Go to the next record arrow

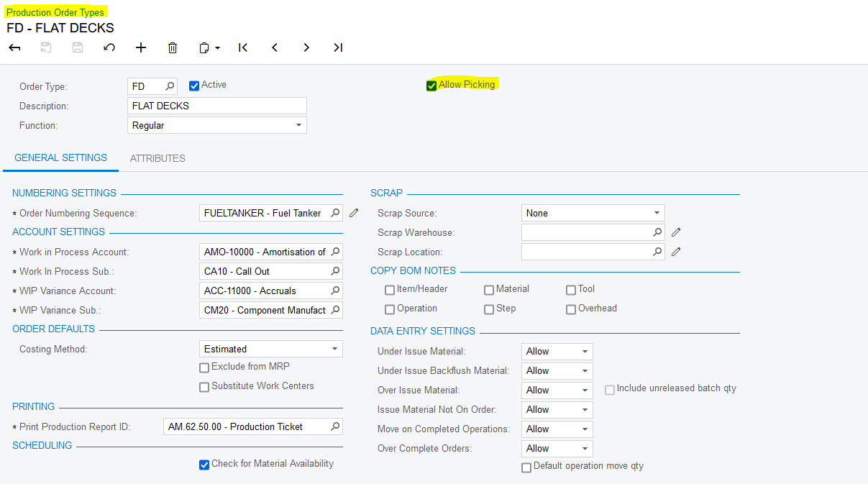tap(306, 47)
